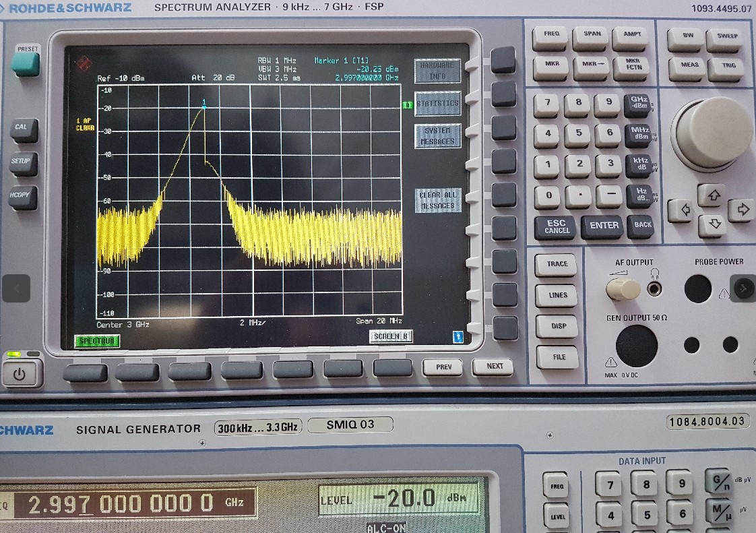Click the left arrow cursor key
The height and width of the screenshot is (533, 756).
point(681,212)
